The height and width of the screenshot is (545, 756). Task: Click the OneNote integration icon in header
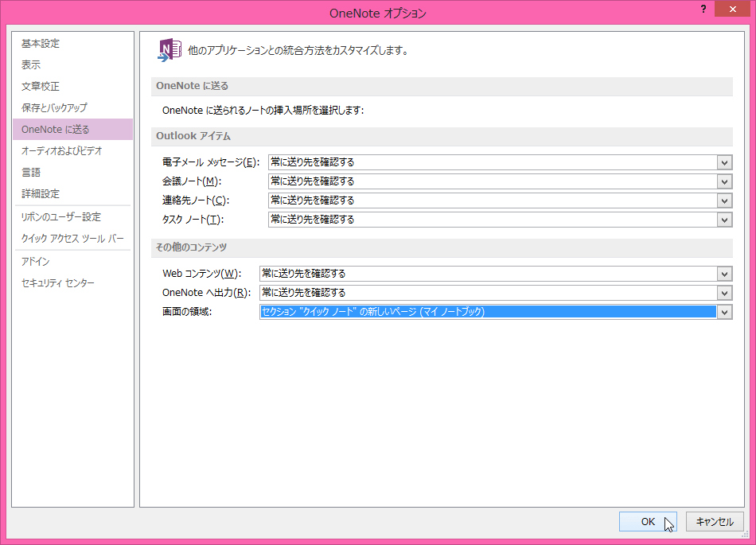(170, 50)
